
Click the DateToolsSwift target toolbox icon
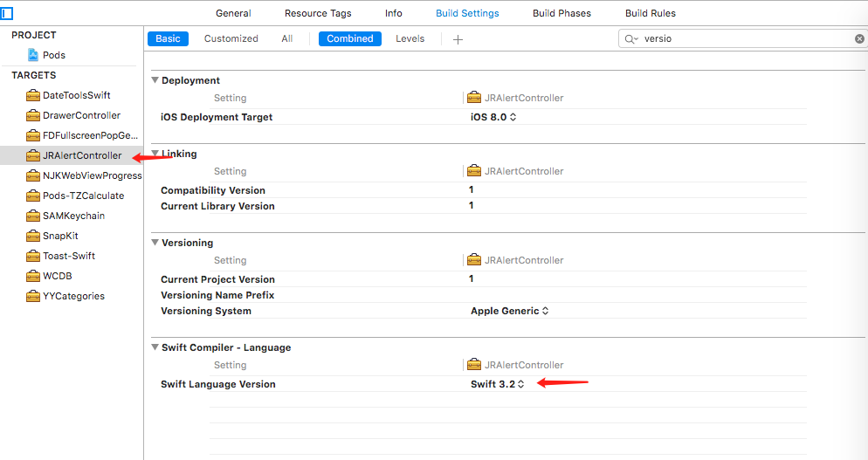[33, 95]
